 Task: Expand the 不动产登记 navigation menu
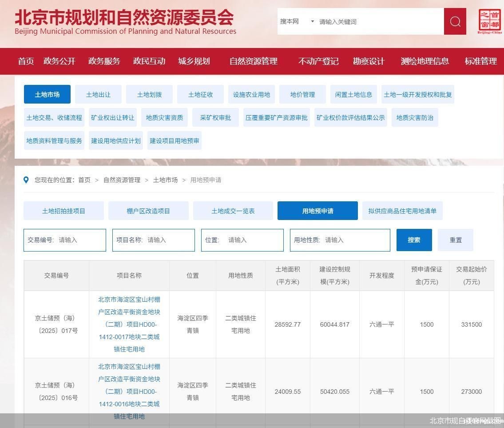coord(318,61)
